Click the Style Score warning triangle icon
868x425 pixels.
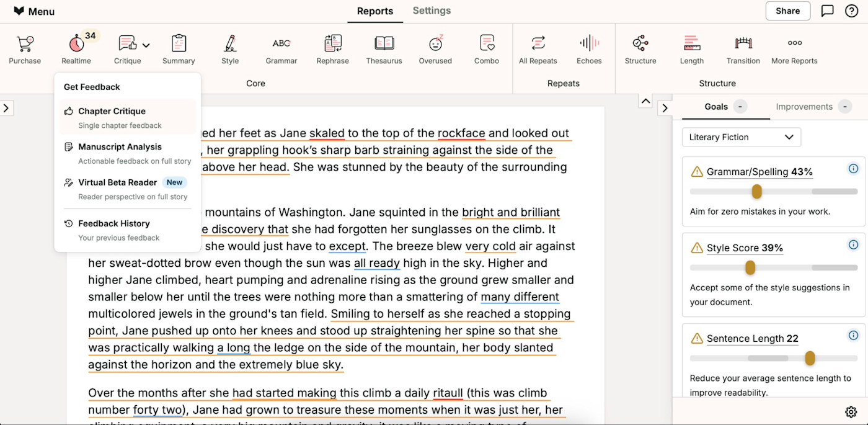[x=697, y=248]
